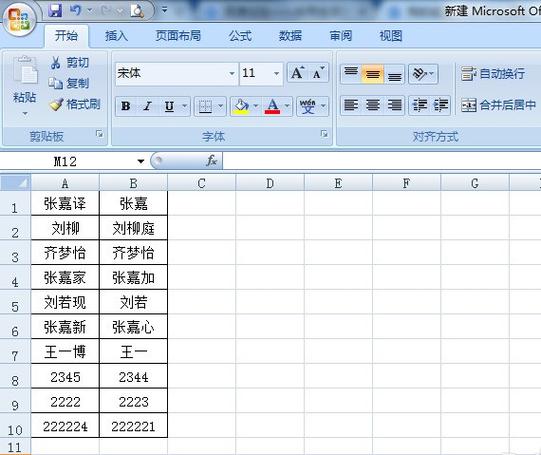Expand the font color dropdown arrow
Viewport: 541px width, 455px height.
click(287, 106)
